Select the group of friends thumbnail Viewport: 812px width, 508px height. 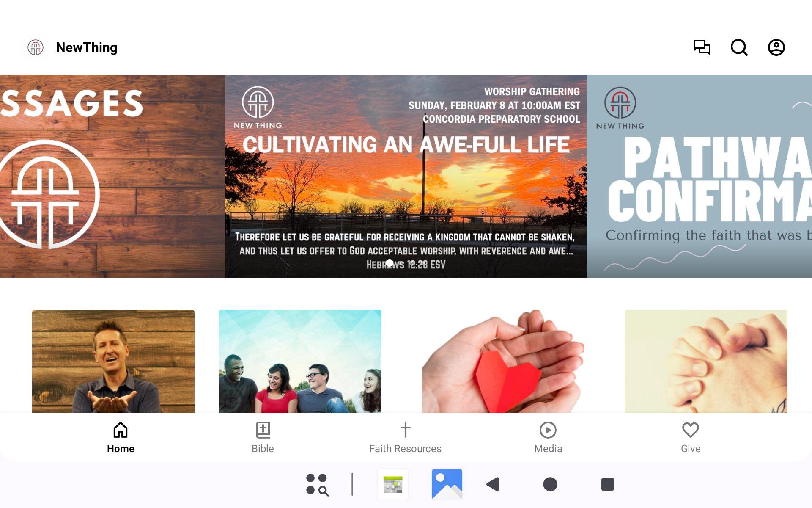[x=300, y=362]
